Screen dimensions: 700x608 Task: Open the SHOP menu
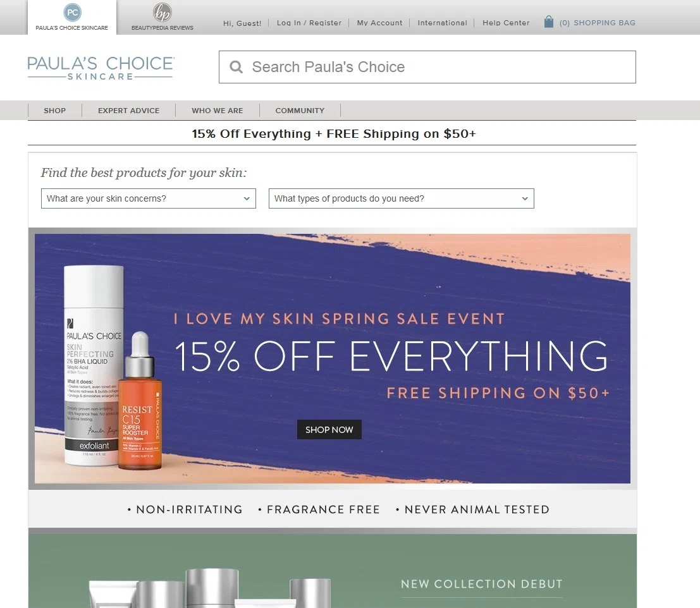[x=55, y=111]
